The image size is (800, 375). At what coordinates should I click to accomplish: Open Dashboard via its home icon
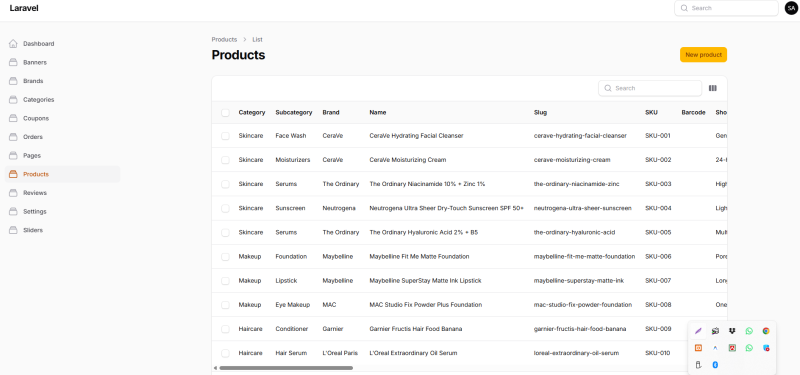13,44
